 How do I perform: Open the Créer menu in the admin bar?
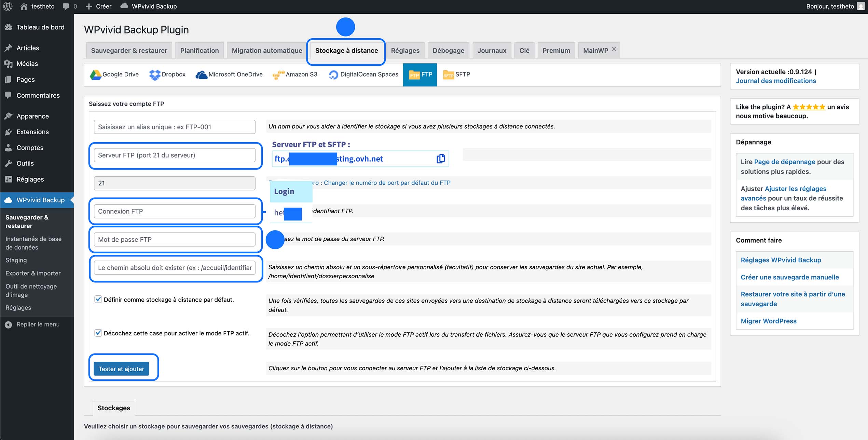[99, 6]
